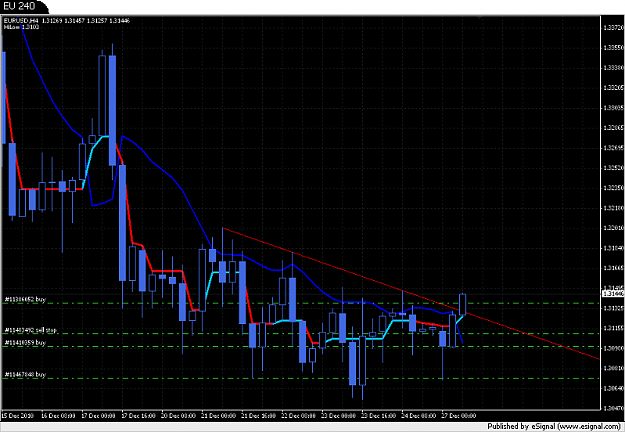Viewport: 625px width, 432px height.
Task: Click the topmost buy order label
Action: point(25,299)
